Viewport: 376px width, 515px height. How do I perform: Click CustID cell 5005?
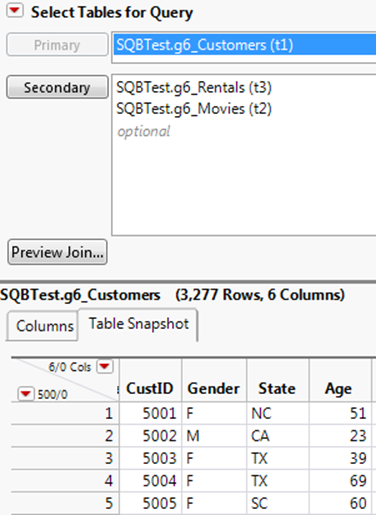pyautogui.click(x=150, y=503)
